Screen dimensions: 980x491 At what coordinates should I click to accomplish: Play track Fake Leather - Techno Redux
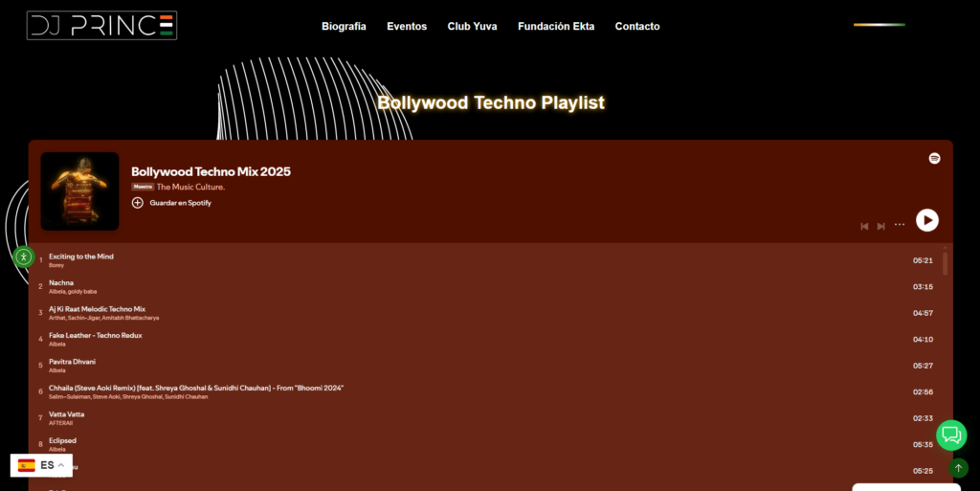(491, 339)
